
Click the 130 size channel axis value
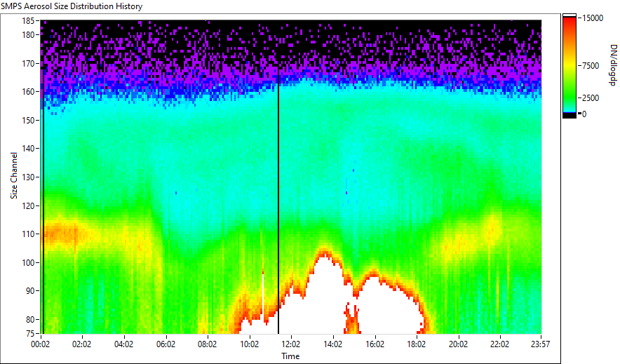tap(29, 177)
